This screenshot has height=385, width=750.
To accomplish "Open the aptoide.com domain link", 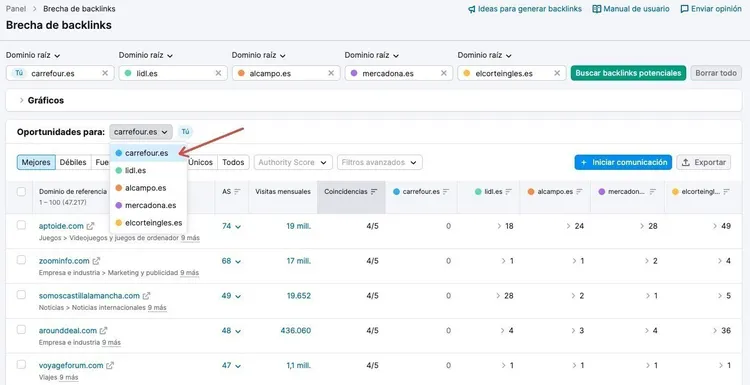I will [x=61, y=226].
